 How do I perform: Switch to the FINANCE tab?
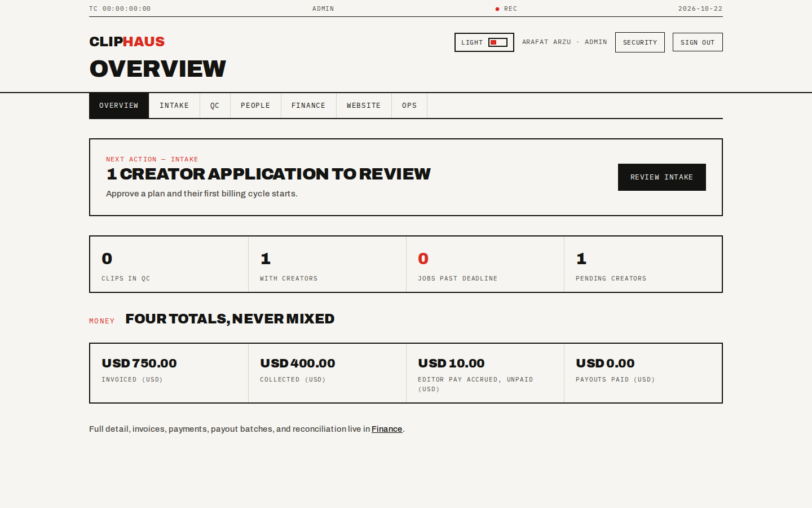coord(308,106)
